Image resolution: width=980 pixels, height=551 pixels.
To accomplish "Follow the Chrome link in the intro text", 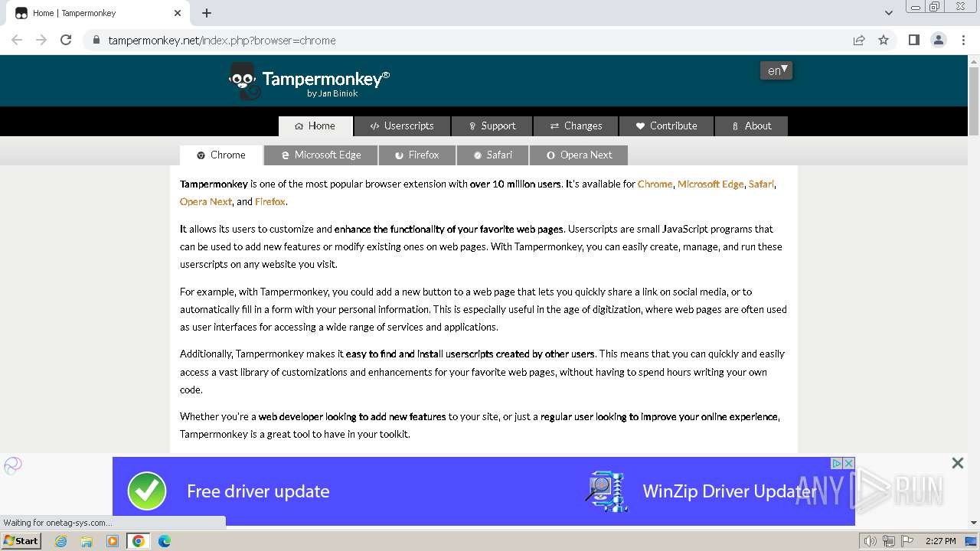I will tap(655, 184).
